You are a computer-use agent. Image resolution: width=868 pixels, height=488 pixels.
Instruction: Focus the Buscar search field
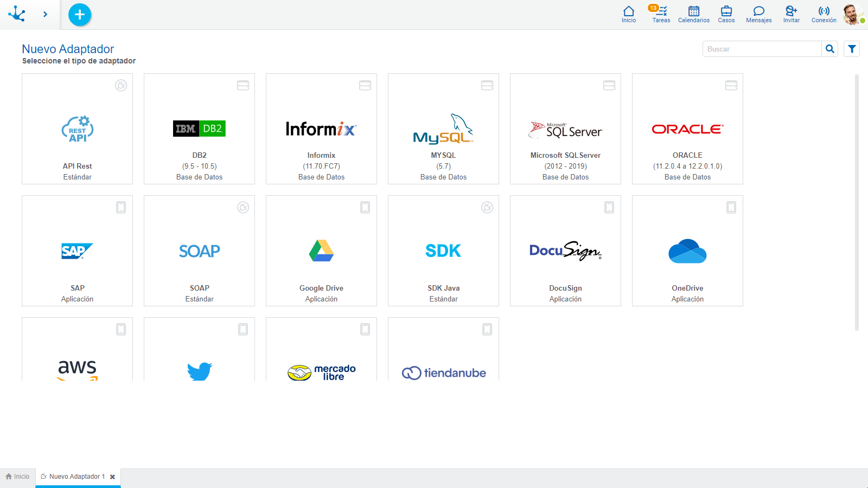[x=762, y=49]
